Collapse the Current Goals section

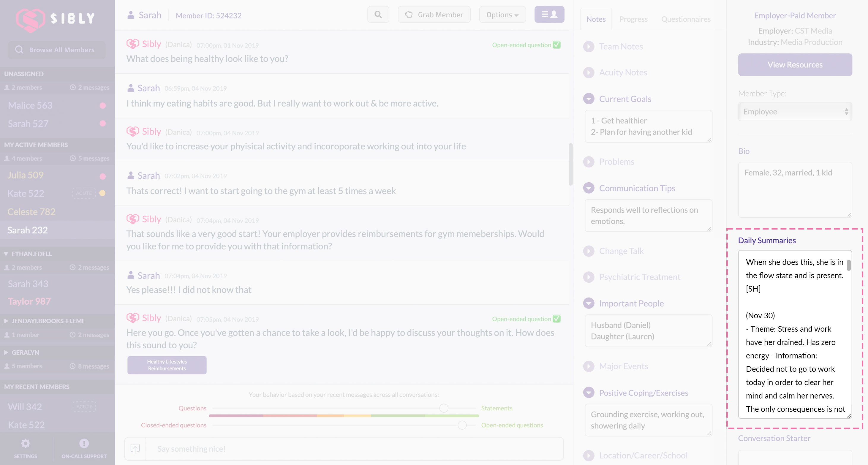coord(589,99)
